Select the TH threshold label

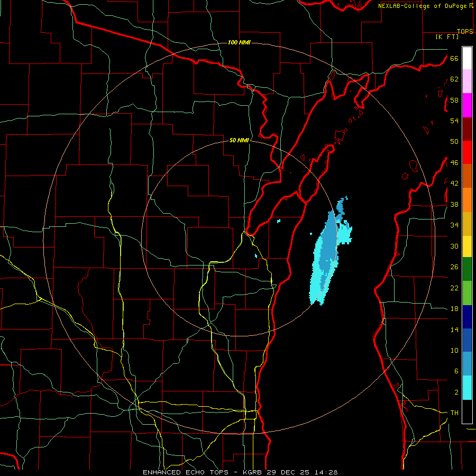coord(454,413)
